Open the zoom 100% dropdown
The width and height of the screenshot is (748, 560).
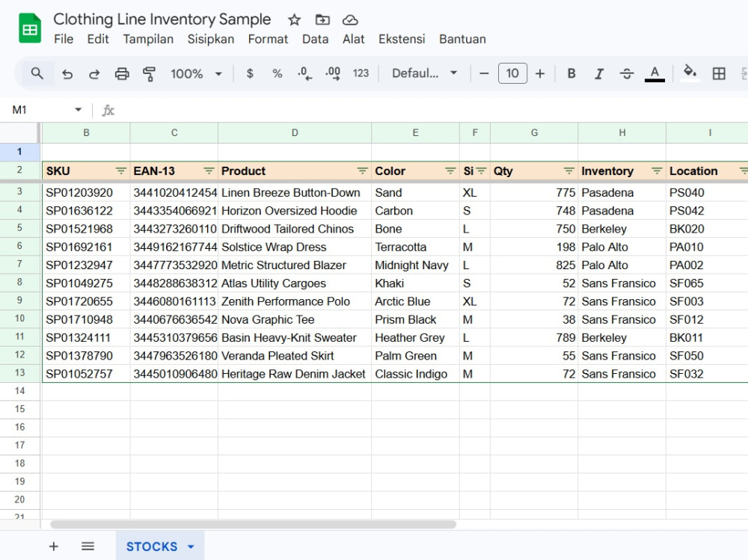click(x=196, y=73)
